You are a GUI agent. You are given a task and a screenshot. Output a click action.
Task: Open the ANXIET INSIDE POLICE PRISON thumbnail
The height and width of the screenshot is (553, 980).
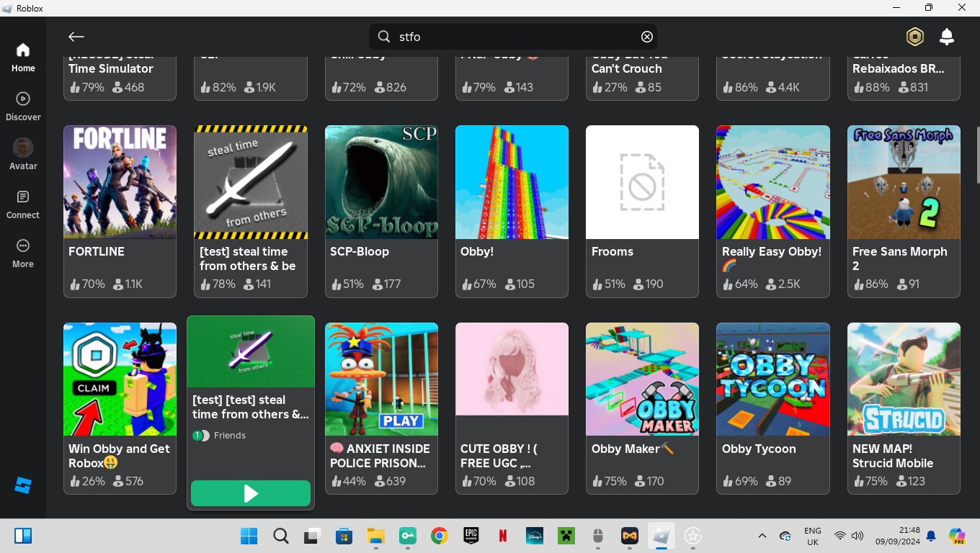pos(381,379)
